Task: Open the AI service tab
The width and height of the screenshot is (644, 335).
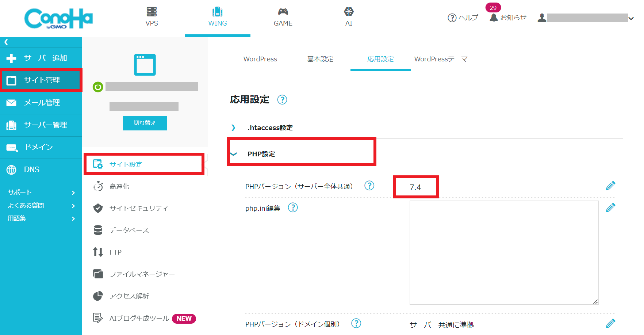Action: coord(349,17)
